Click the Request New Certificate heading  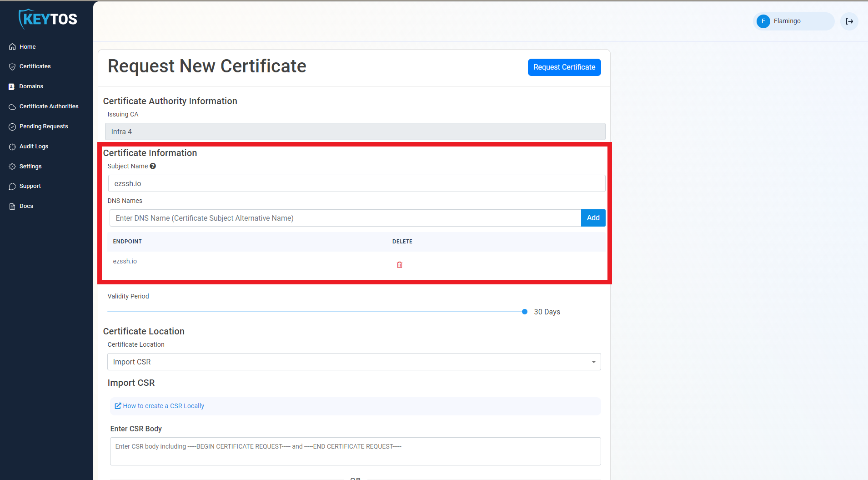[207, 66]
